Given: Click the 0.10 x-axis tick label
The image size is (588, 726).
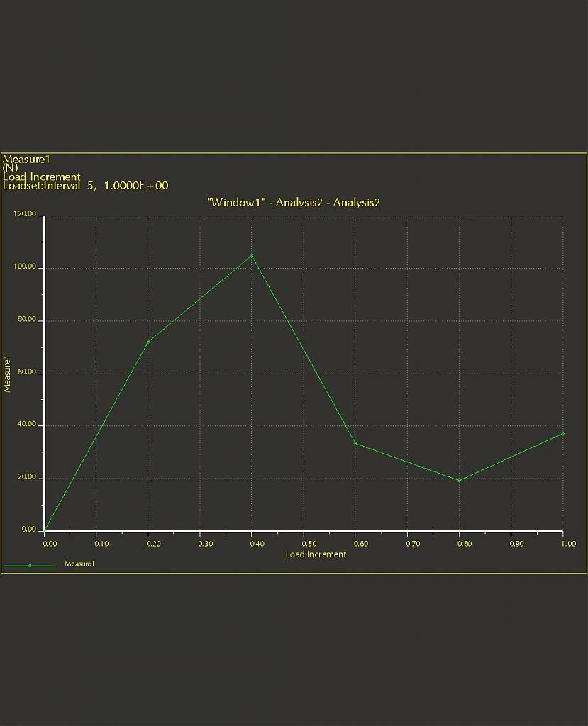Looking at the screenshot, I should tap(101, 544).
